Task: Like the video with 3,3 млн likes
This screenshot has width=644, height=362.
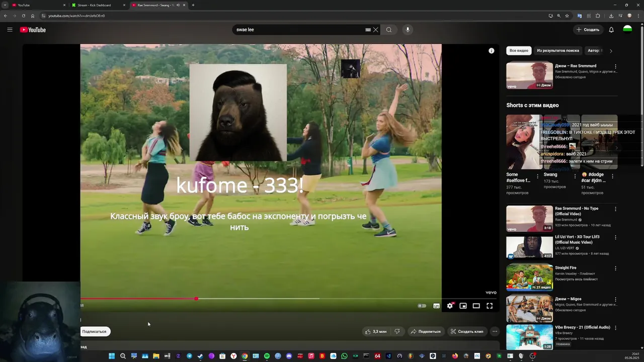Action: (x=376, y=331)
